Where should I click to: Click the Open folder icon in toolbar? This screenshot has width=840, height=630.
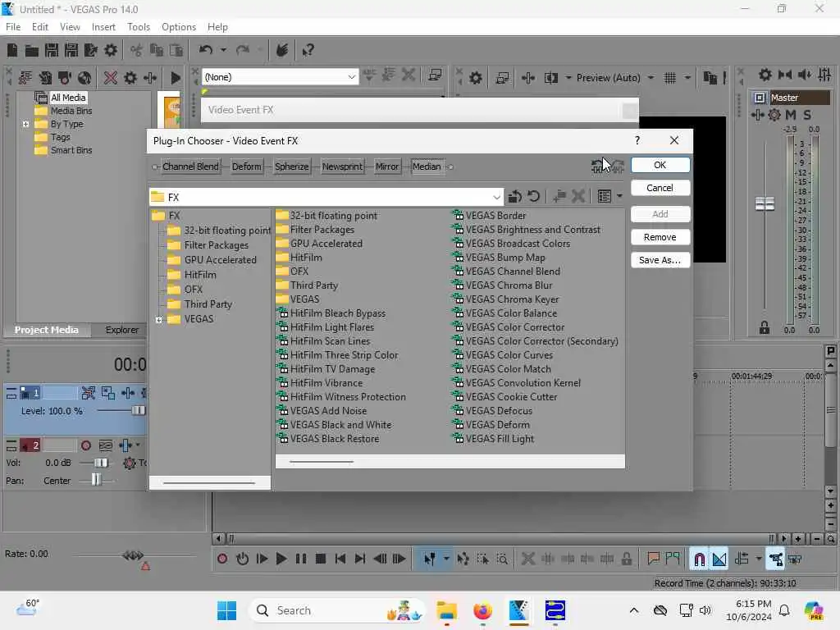[x=32, y=50]
